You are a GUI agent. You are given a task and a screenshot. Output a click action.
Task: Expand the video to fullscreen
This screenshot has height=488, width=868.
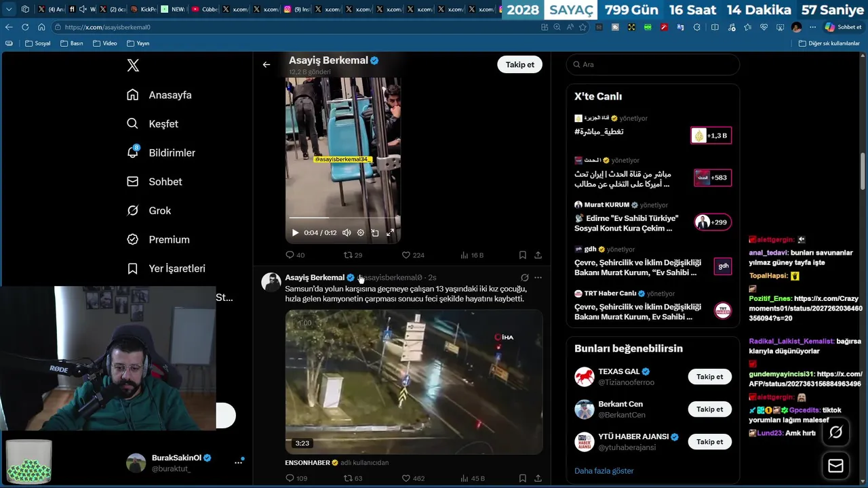pyautogui.click(x=390, y=232)
